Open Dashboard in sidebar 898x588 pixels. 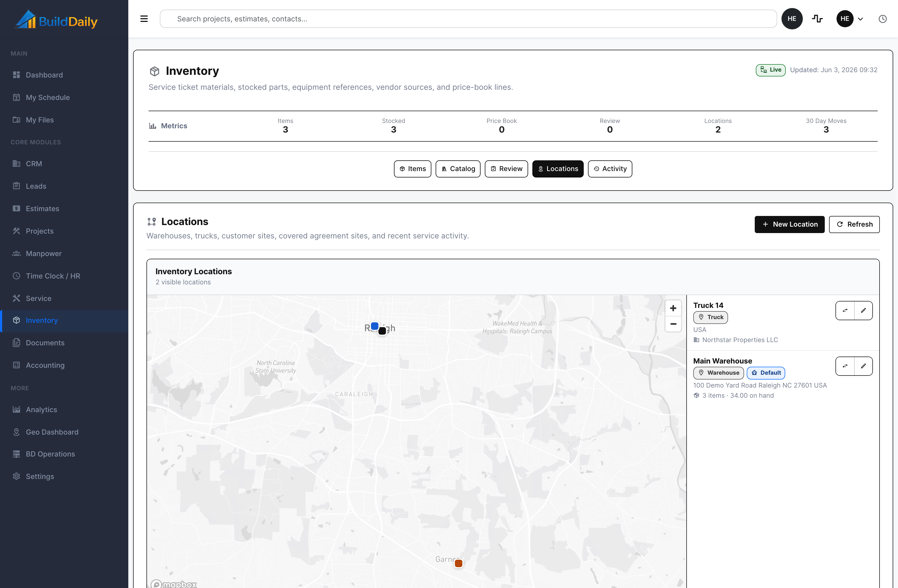point(64,75)
